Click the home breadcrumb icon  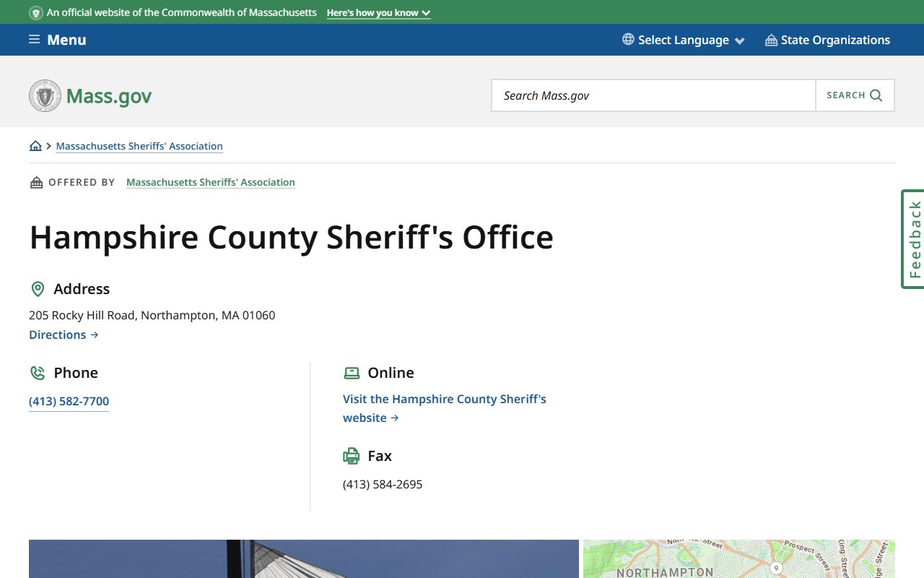35,146
